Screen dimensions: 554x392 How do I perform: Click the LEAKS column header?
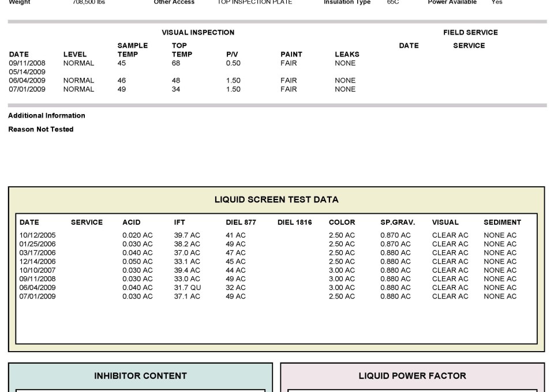pos(347,54)
